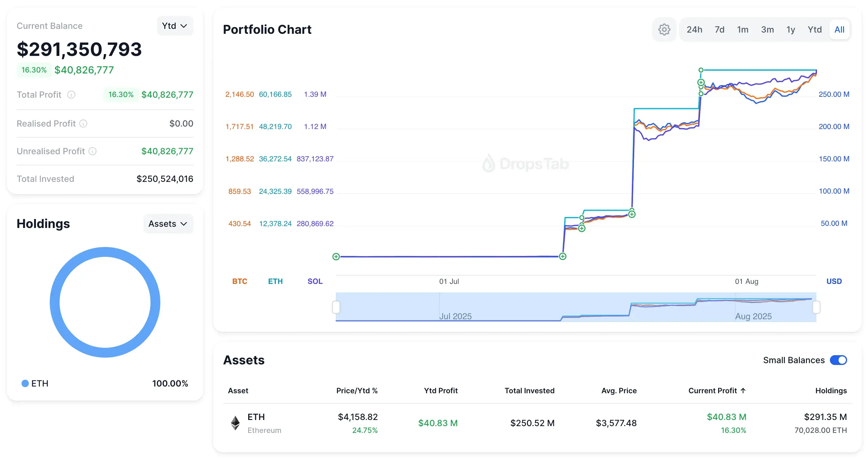Click the info icon beside Unrealised Profit
This screenshot has width=868, height=459.
click(93, 151)
